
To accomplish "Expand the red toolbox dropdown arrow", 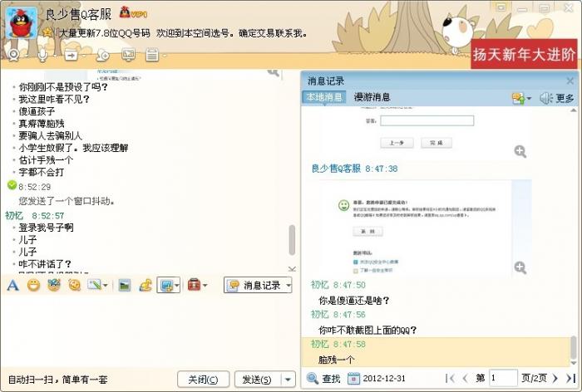I will click(x=205, y=286).
